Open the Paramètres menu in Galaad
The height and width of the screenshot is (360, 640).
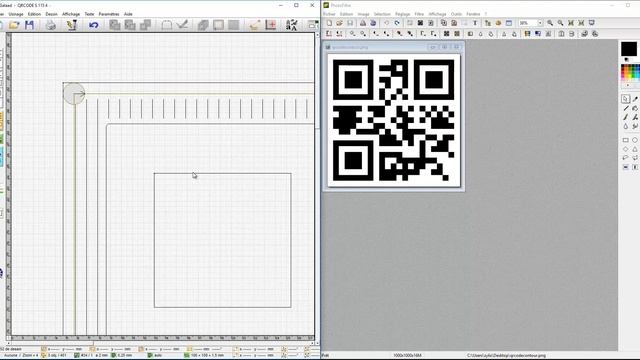tap(109, 14)
